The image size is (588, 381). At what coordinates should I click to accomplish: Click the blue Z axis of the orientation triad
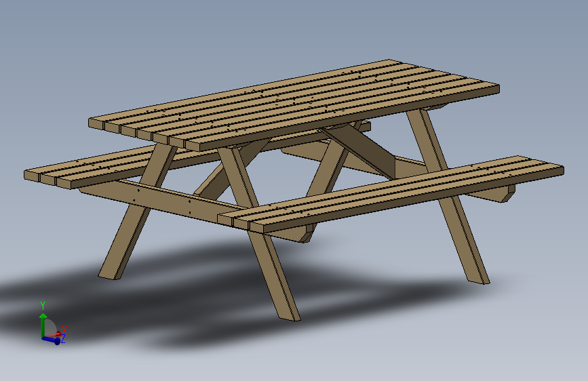coord(52,340)
